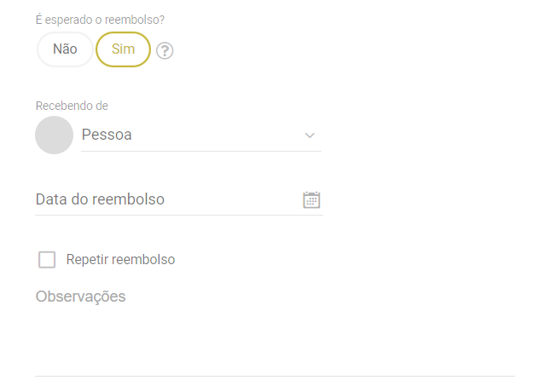
Task: Open the reimbursement help question-mark icon
Action: tap(165, 50)
